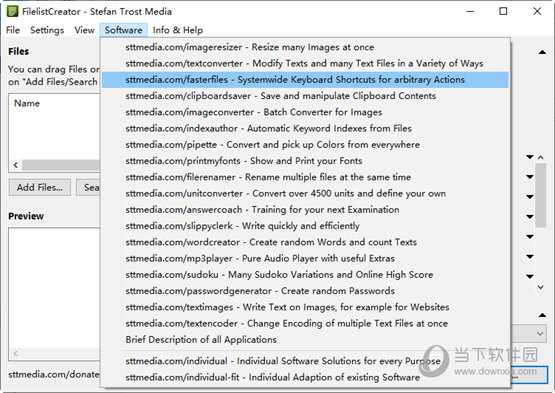Select sttmedia.com/slippyclerk entry
Image resolution: width=555 pixels, height=393 pixels.
pos(305,226)
